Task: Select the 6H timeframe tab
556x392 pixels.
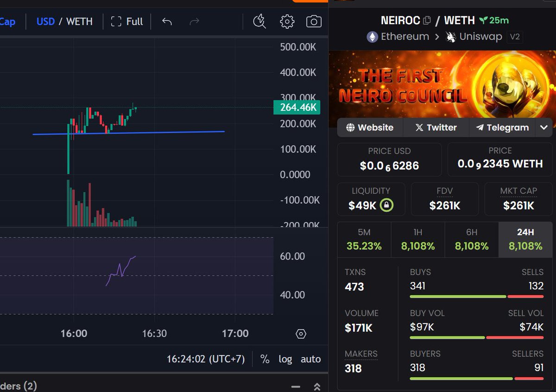Action: 472,240
